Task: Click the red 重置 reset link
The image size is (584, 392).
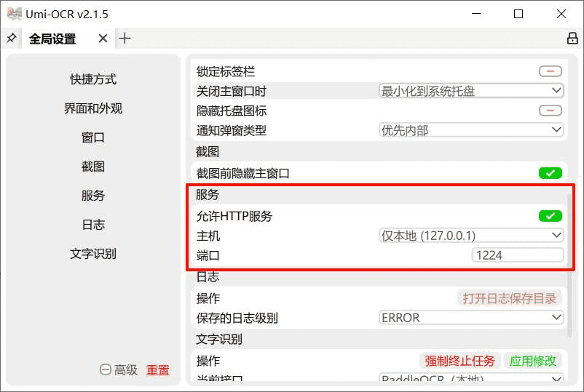Action: point(157,369)
